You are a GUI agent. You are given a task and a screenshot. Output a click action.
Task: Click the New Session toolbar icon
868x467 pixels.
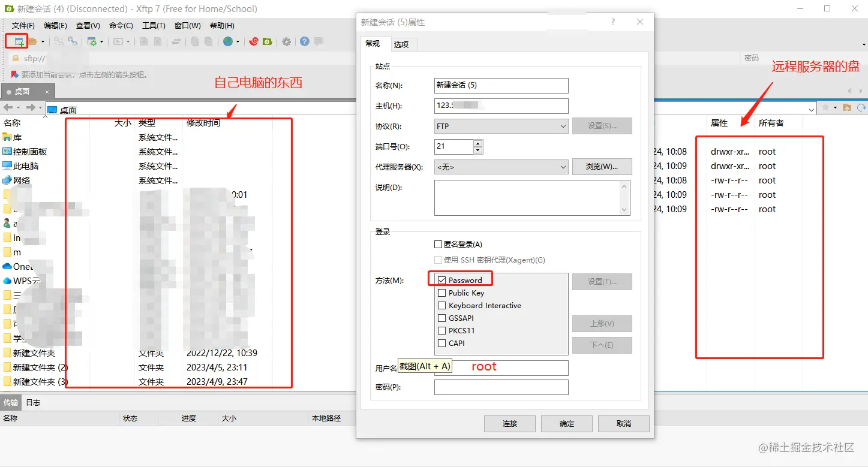coord(19,41)
